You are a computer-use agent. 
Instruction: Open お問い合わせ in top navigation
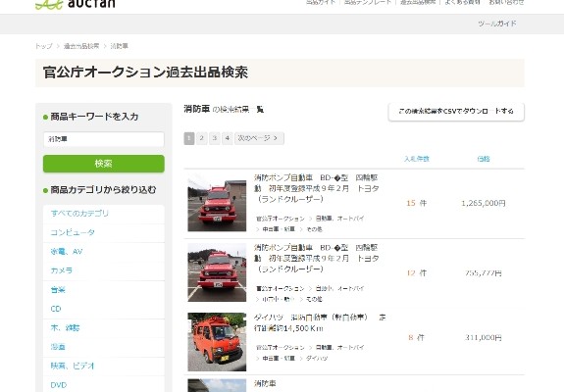[506, 2]
